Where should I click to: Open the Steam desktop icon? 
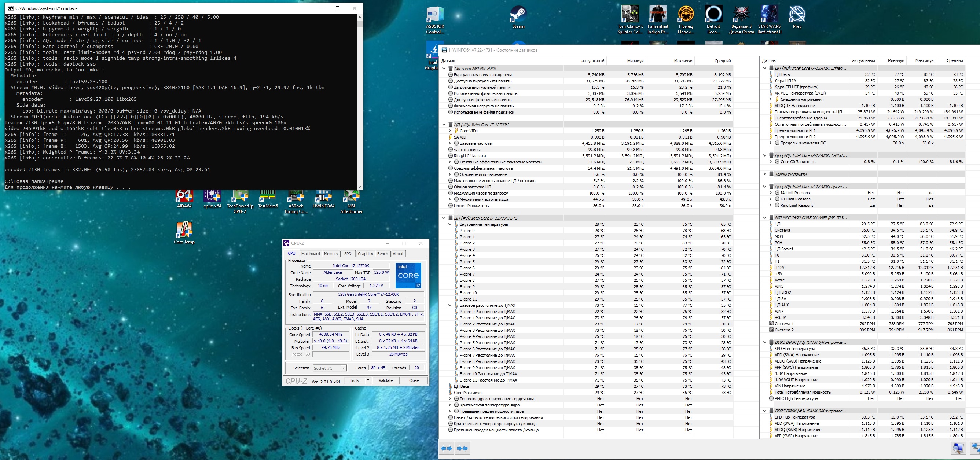(x=518, y=17)
